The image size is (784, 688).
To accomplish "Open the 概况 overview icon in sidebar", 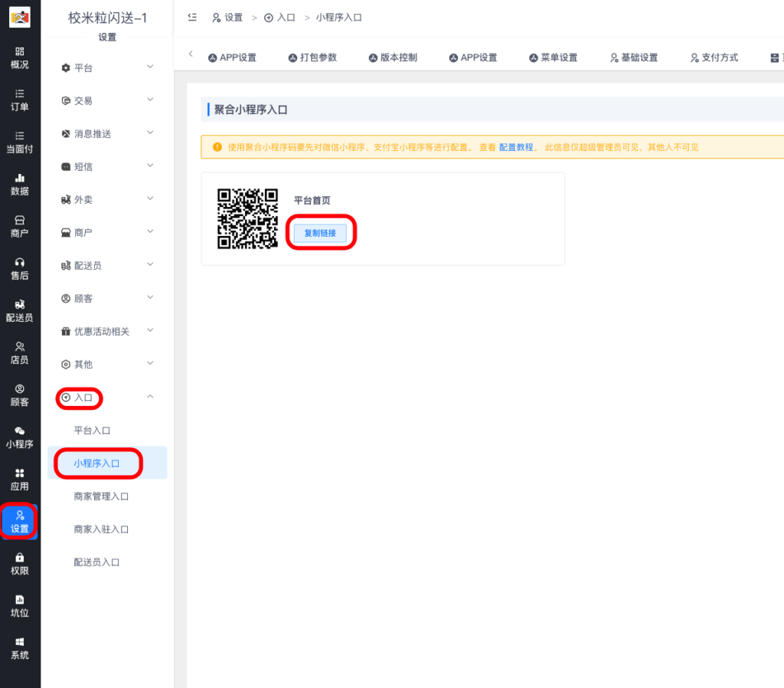I will 20,58.
